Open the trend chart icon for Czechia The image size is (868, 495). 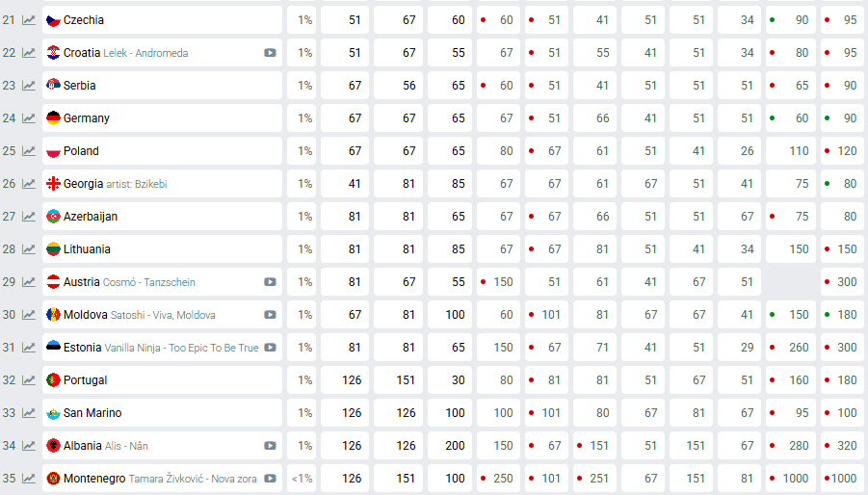point(29,20)
